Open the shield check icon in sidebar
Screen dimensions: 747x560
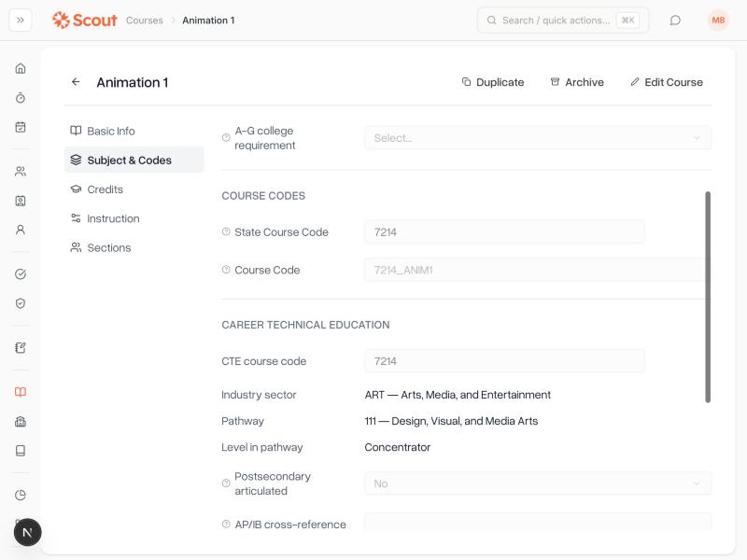pos(21,303)
